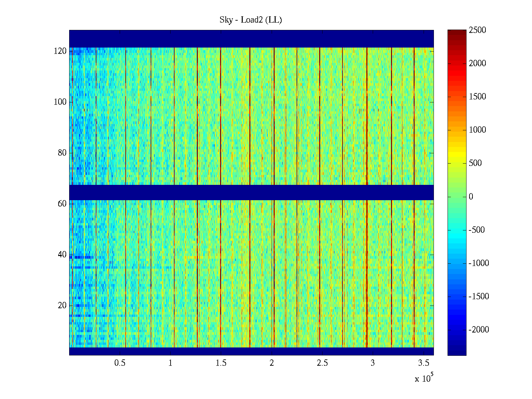Click the x-axis tick label 0.5
Viewport: 532px width, 399px height.
(x=120, y=363)
